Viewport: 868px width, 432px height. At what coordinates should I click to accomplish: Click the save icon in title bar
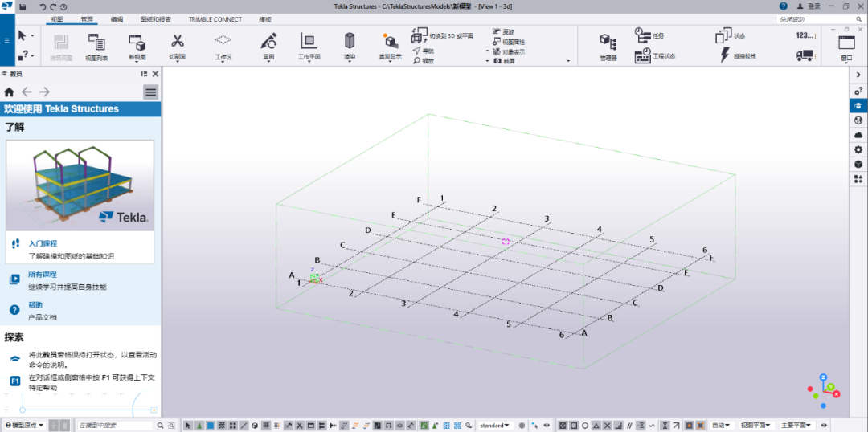pos(23,6)
